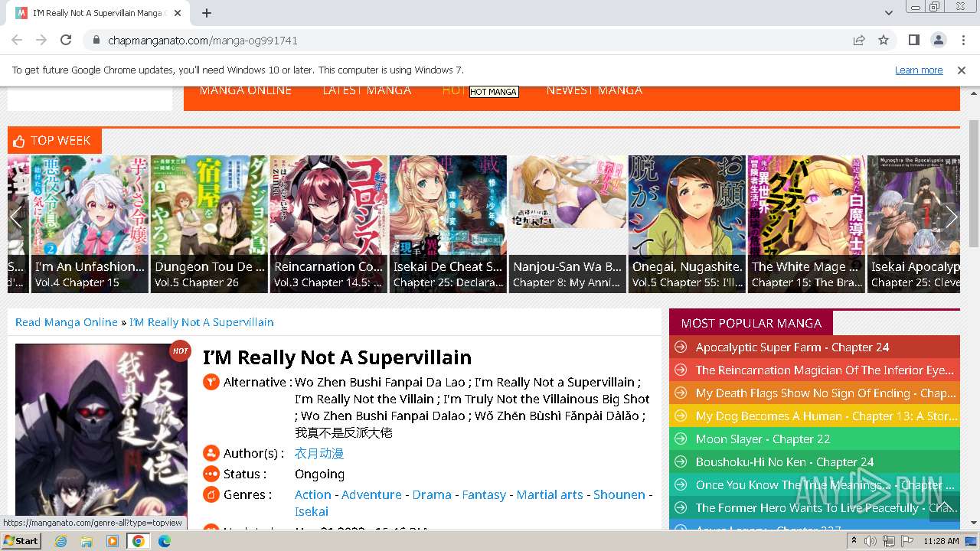The image size is (980, 551).
Task: Open the Martial arts genre link
Action: pyautogui.click(x=550, y=495)
